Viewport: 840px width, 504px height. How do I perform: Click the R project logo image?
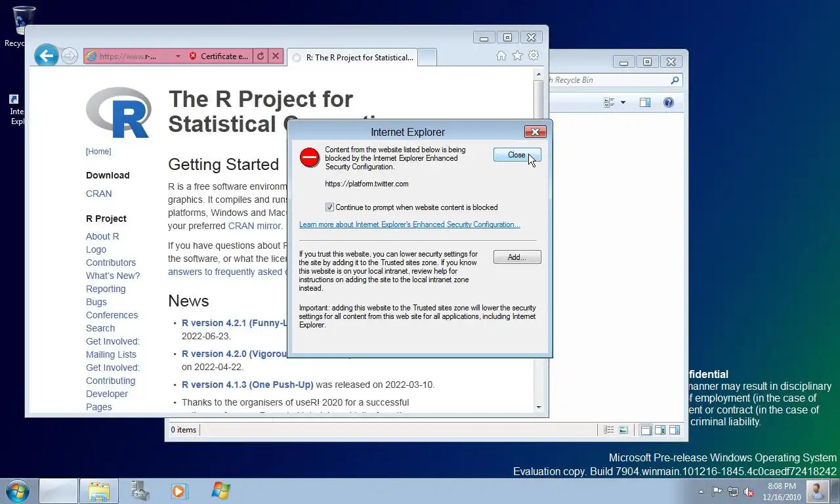pyautogui.click(x=119, y=112)
